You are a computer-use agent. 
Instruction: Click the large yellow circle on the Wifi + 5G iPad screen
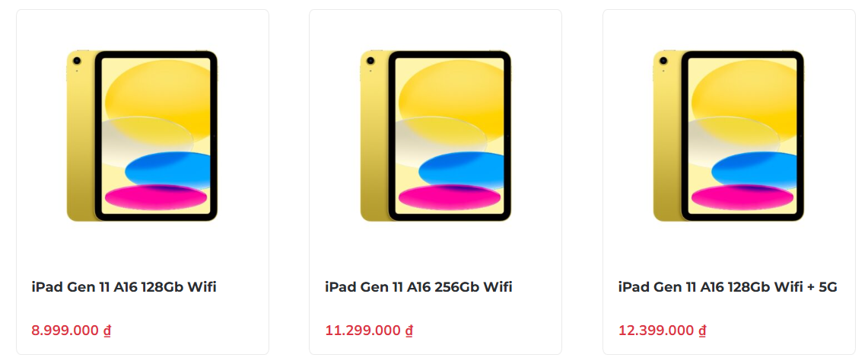tap(745, 95)
